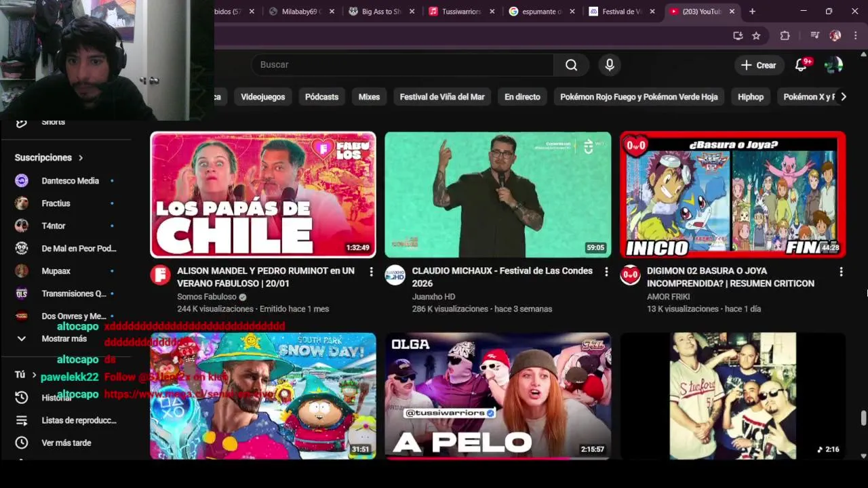Start voice search with microphone icon
Image resolution: width=868 pixels, height=488 pixels.
[x=610, y=65]
